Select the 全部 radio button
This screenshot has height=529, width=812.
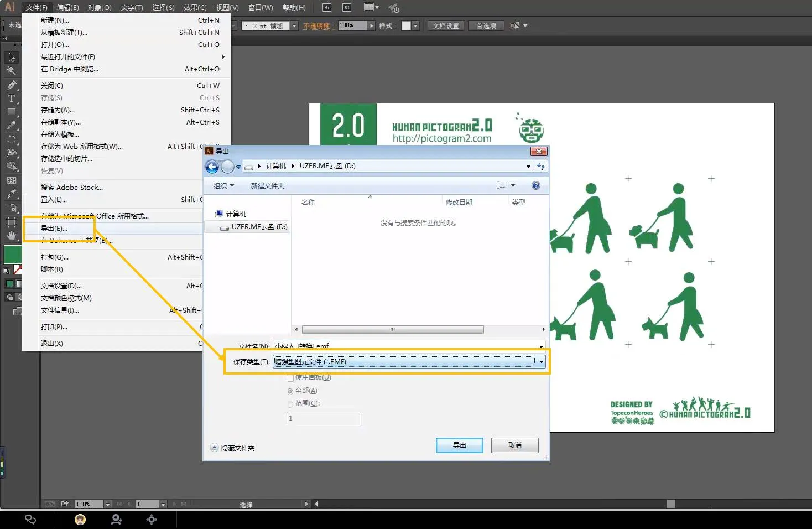pyautogui.click(x=290, y=391)
